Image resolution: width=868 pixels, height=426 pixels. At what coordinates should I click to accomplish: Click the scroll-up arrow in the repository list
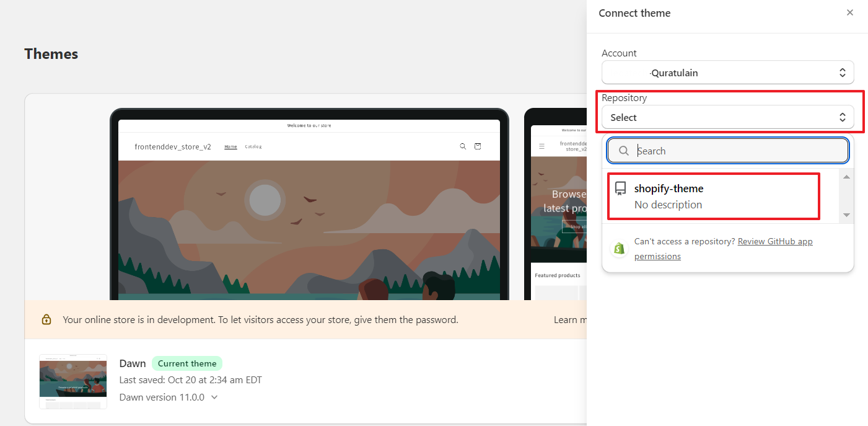846,177
